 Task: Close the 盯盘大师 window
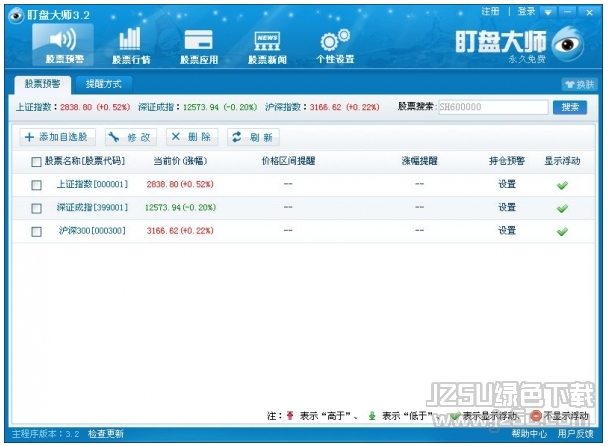tap(589, 12)
